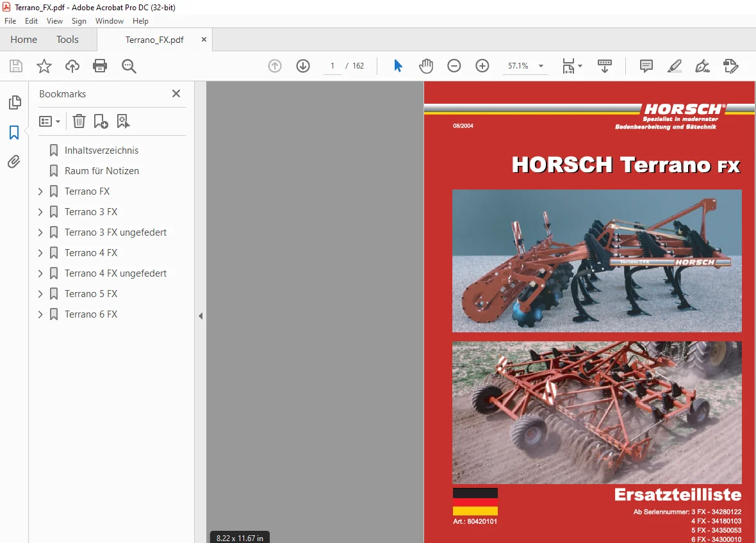Viewport: 756px width, 543px height.
Task: Open the page display options arrow
Action: point(580,66)
